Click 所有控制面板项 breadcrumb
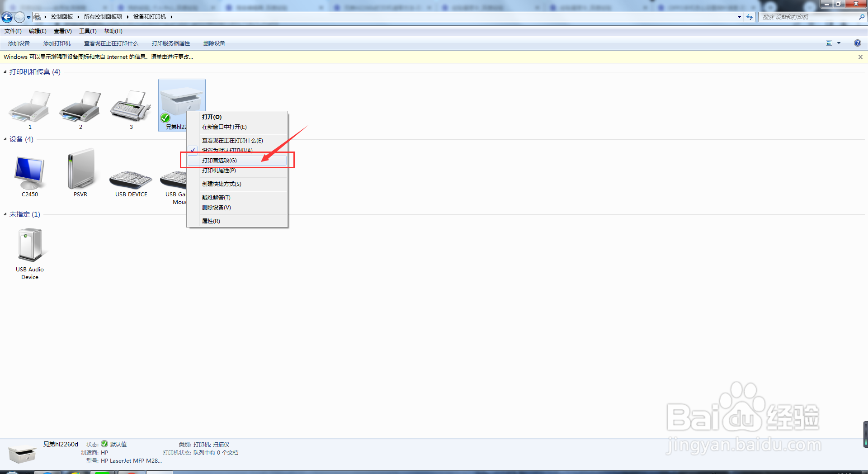The image size is (868, 474). [x=103, y=17]
